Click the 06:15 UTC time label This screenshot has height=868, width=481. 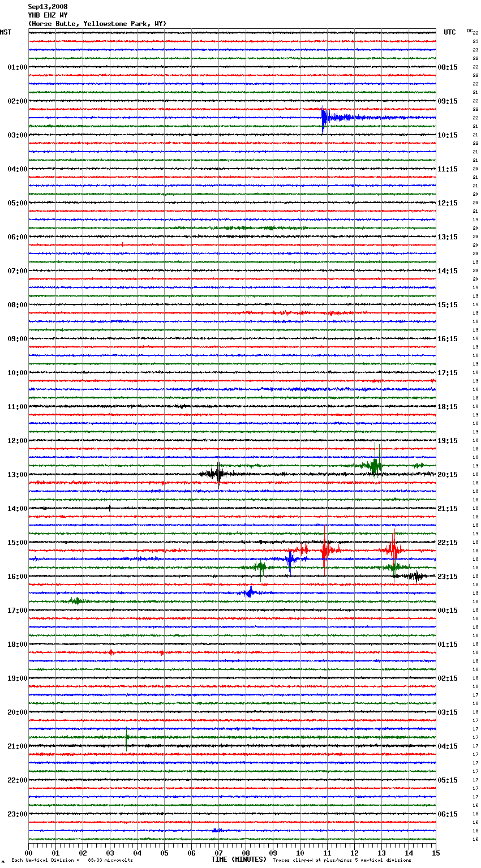coord(448,814)
